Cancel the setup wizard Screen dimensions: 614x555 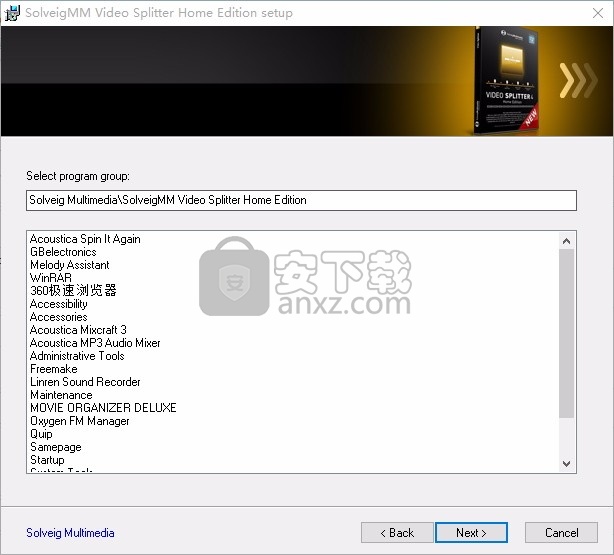coord(561,532)
